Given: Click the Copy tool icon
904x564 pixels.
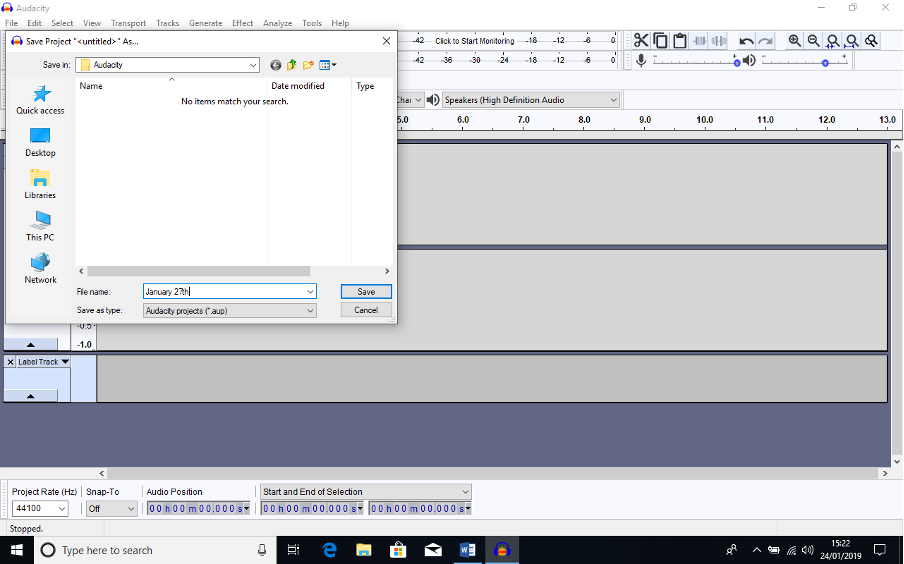Looking at the screenshot, I should (x=661, y=40).
